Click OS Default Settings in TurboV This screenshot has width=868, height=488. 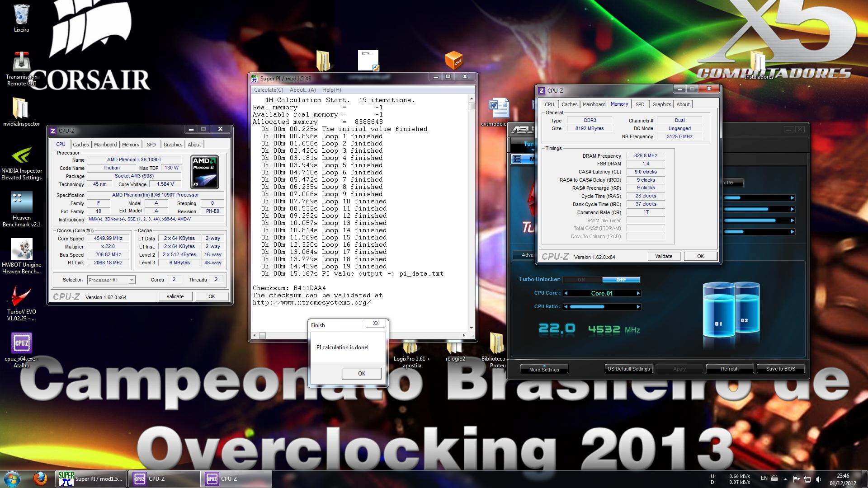pos(628,369)
